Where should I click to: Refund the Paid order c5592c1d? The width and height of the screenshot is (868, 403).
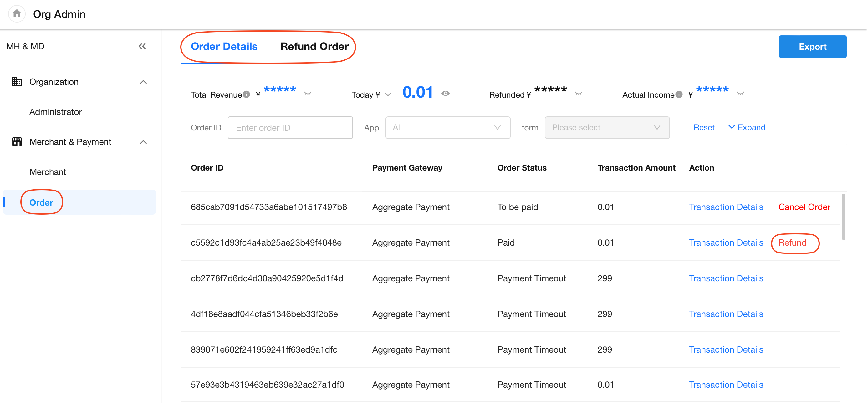click(793, 242)
